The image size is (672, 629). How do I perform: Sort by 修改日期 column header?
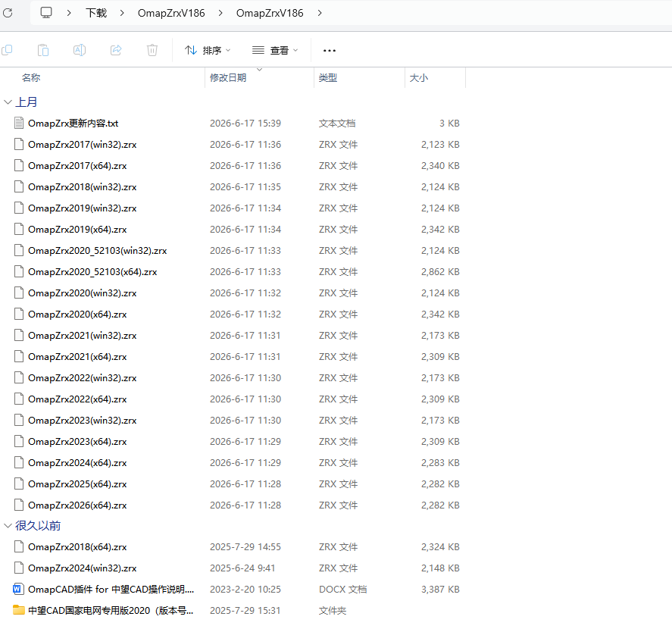point(228,77)
